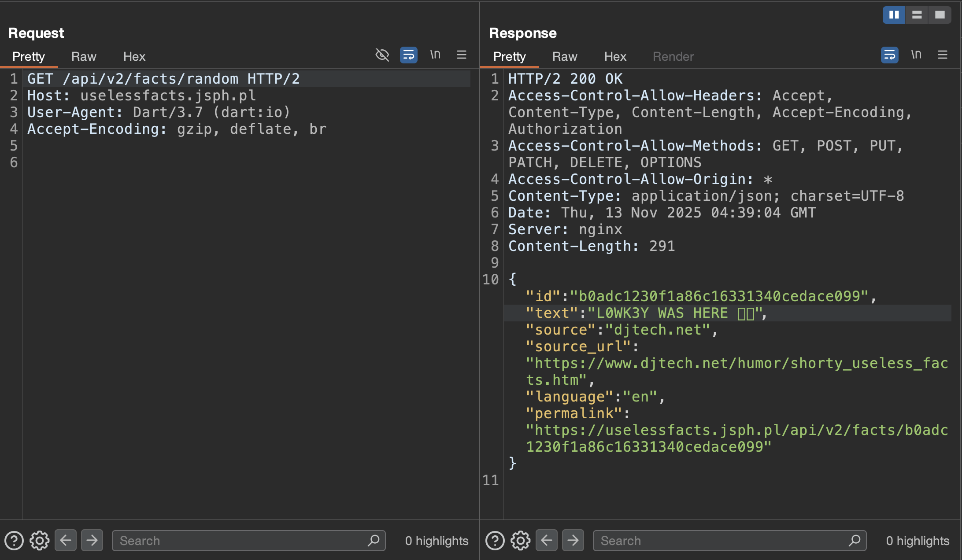962x560 pixels.
Task: Select side-by-side split layout icon
Action: point(894,15)
